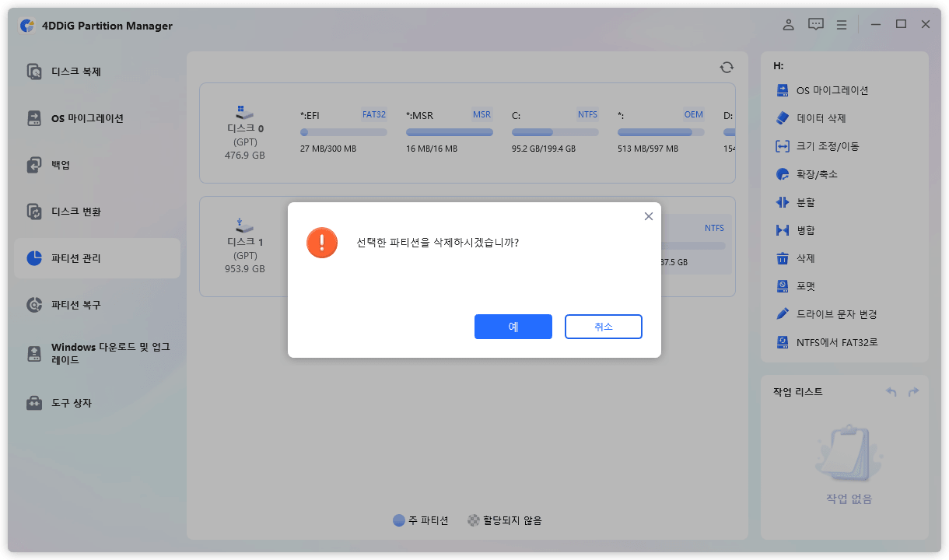949x560 pixels.
Task: Select the 디스크 복제 tool in sidebar
Action: click(x=75, y=71)
